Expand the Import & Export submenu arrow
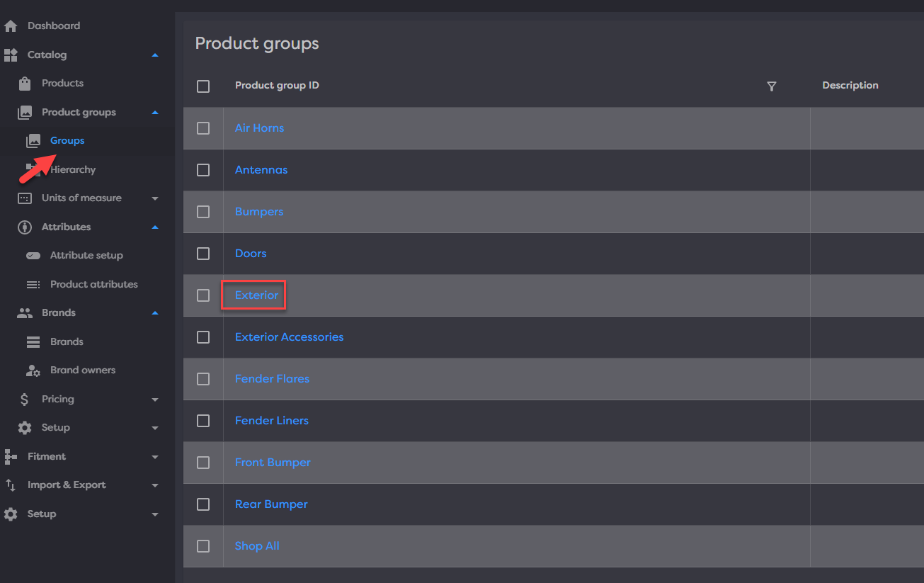Viewport: 924px width, 583px height. point(155,485)
